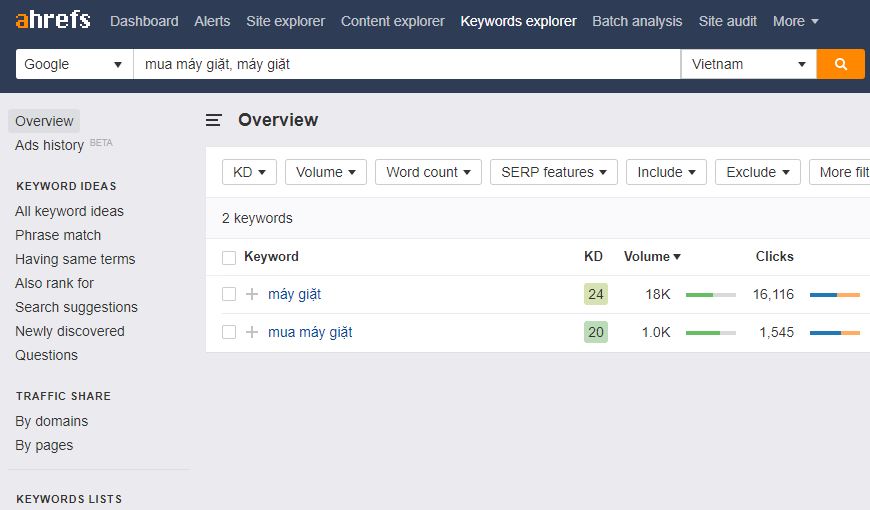Viewport: 870px width, 510px height.
Task: Open the Exclude filter dropdown
Action: coord(758,172)
